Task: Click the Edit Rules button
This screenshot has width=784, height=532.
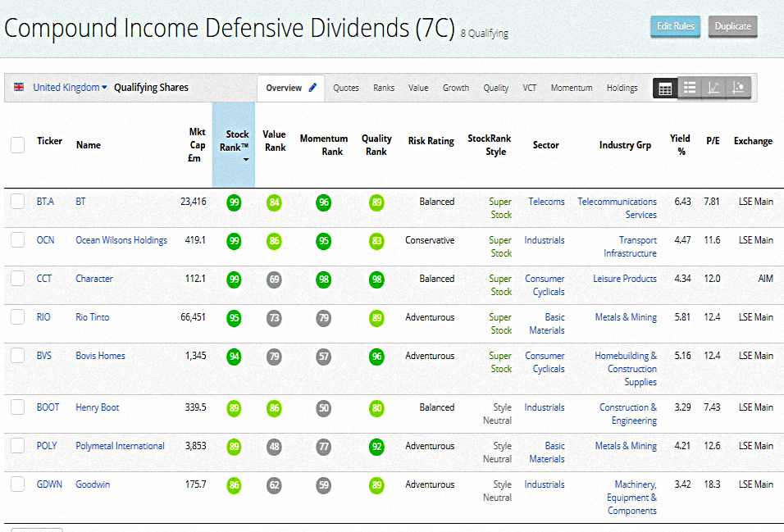Action: click(676, 26)
